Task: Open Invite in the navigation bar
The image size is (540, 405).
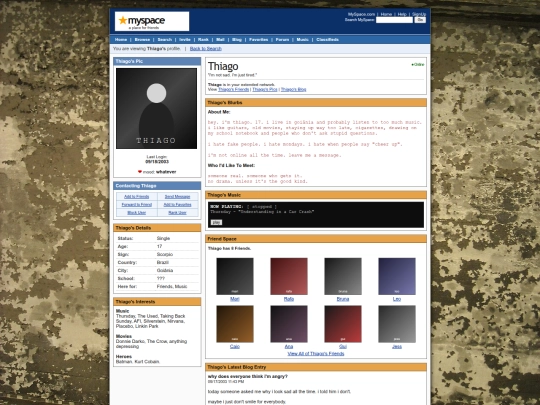Action: 185,40
